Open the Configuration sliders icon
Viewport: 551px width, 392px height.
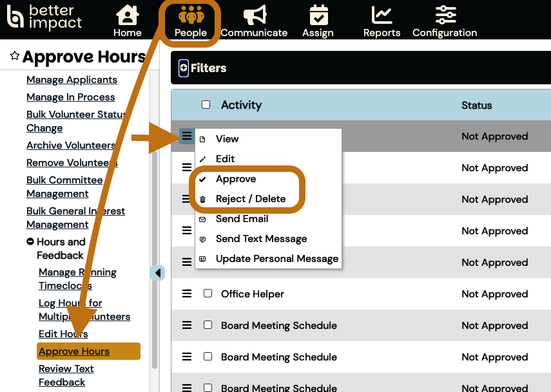[x=445, y=15]
